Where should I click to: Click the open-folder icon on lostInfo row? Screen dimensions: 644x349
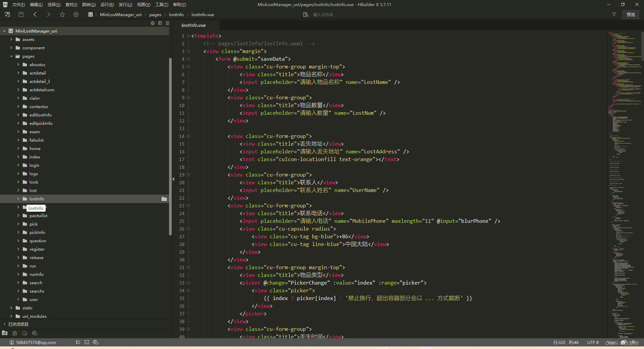coord(164,199)
